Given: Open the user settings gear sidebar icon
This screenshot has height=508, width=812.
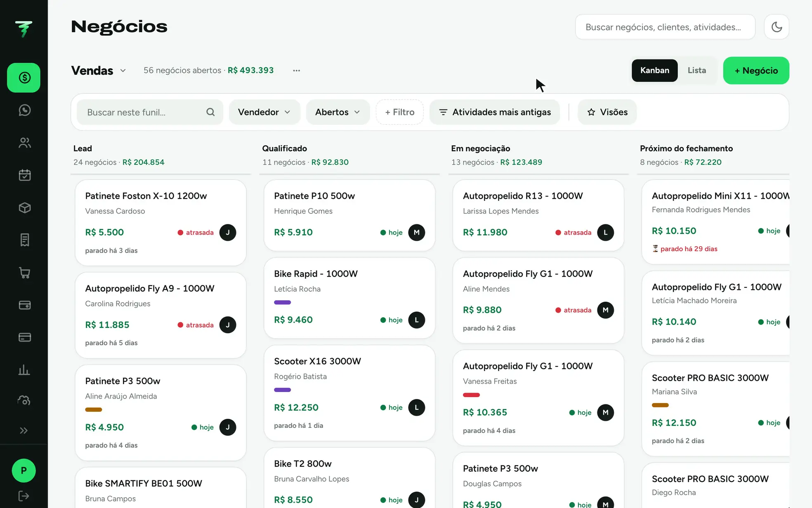Looking at the screenshot, I should tap(24, 400).
